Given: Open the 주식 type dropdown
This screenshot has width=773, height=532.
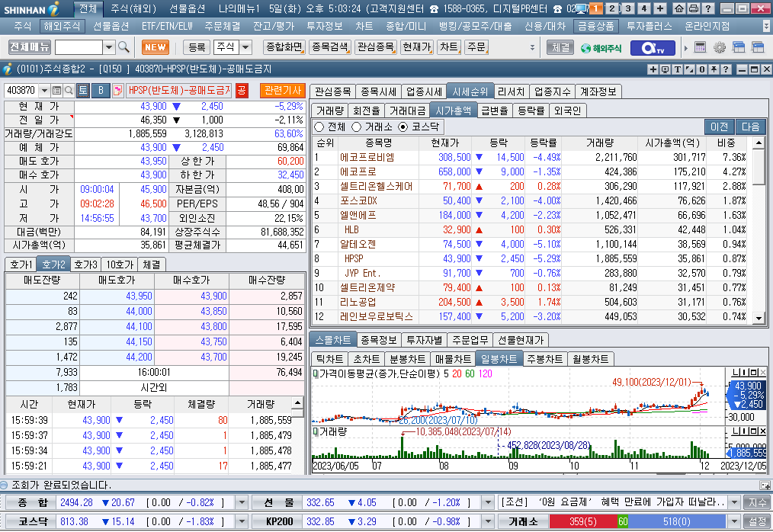Looking at the screenshot, I should tap(245, 47).
